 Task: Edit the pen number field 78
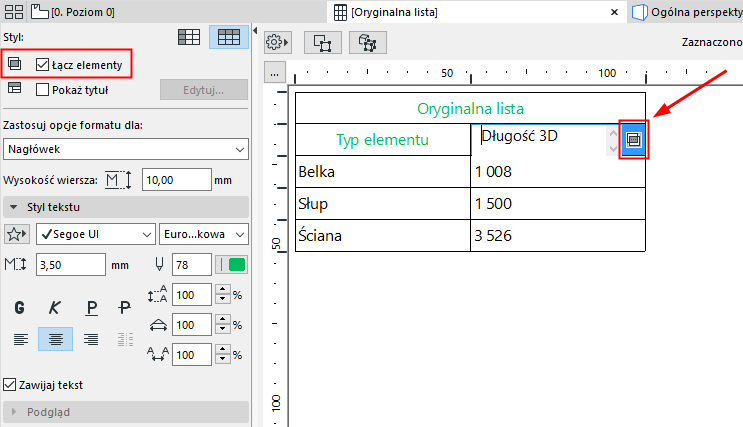[191, 264]
